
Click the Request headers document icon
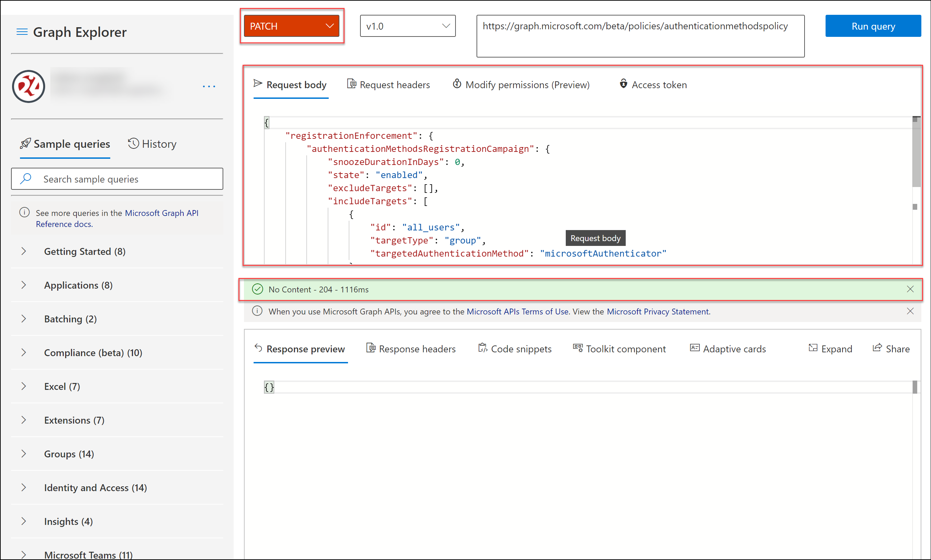coord(351,84)
